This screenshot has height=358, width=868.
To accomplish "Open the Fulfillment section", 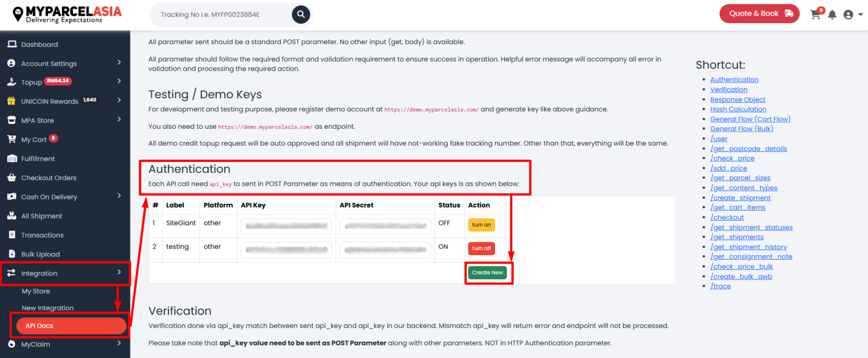I will tap(42, 158).
